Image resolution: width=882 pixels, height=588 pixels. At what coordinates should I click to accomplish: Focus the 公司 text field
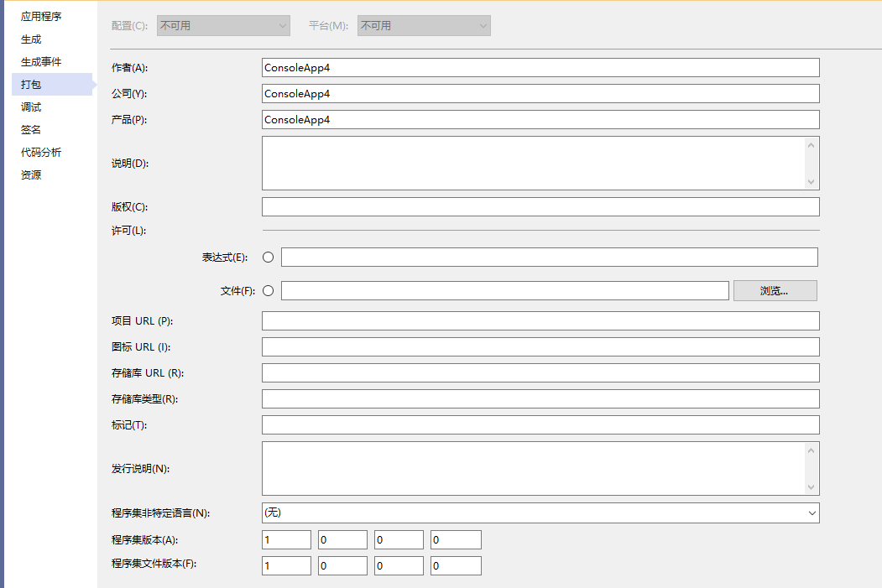(540, 93)
